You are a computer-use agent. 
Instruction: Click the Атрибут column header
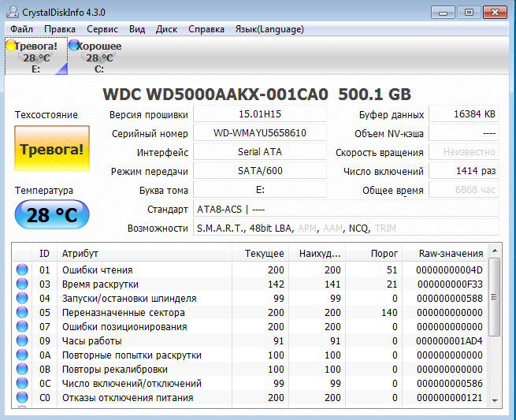pos(144,253)
